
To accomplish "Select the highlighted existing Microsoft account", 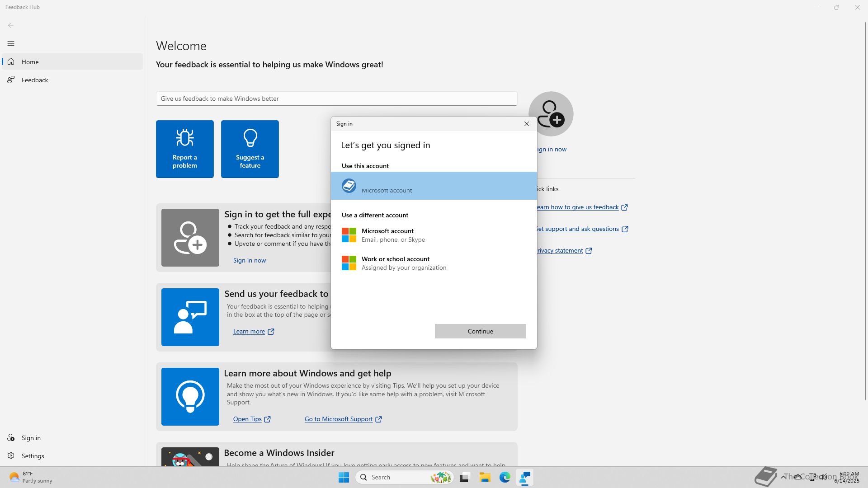I will pos(433,186).
